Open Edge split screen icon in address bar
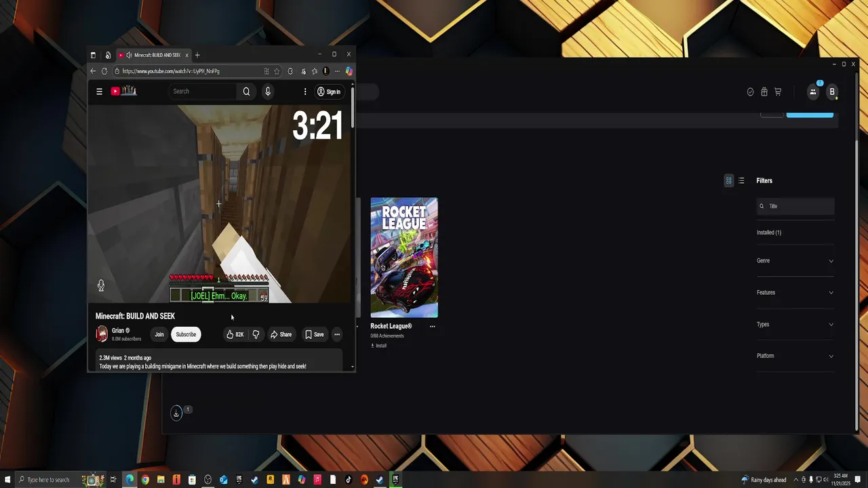Image resolution: width=868 pixels, height=488 pixels. click(267, 71)
